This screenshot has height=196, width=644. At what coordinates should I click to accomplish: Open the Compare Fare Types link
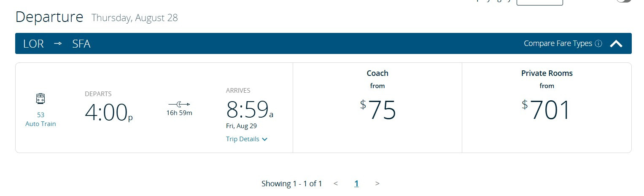558,43
